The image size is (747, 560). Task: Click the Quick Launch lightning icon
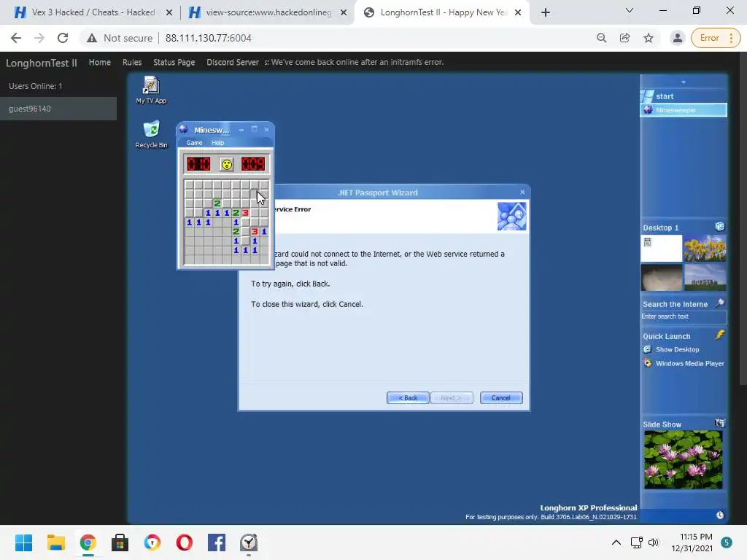(x=720, y=335)
